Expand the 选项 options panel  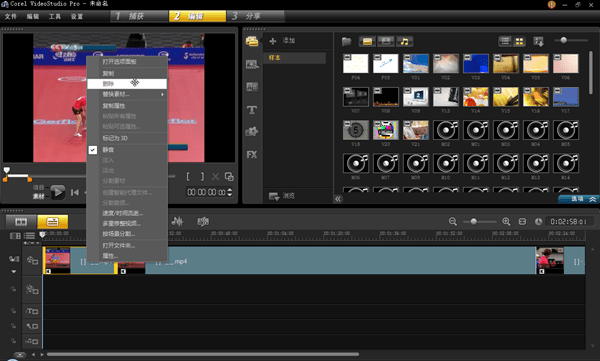[579, 199]
